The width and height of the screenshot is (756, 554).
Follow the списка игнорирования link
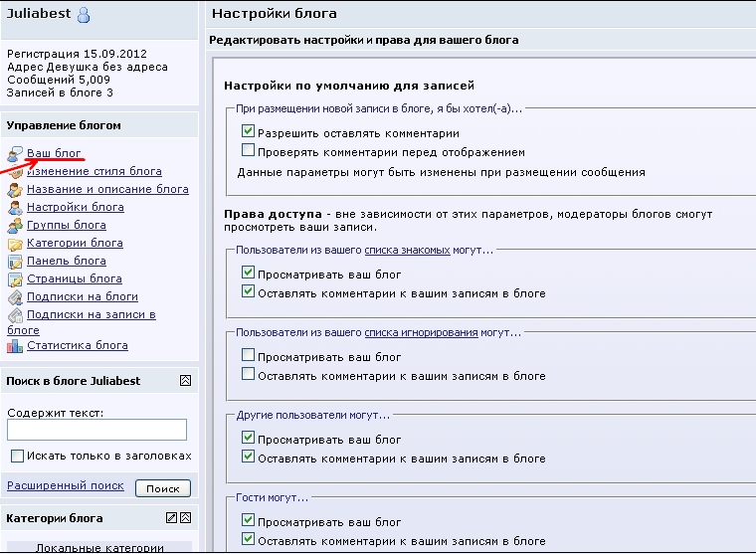pyautogui.click(x=421, y=332)
